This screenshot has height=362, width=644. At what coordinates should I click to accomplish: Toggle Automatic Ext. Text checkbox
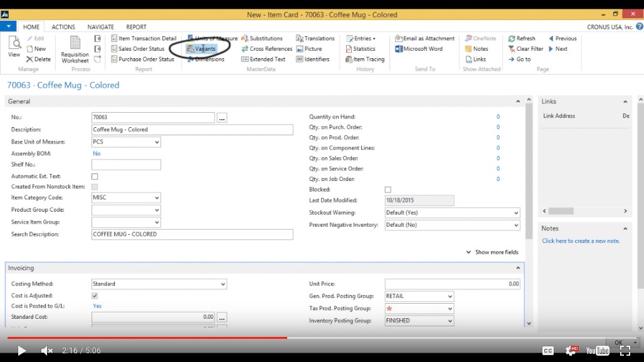tap(94, 176)
